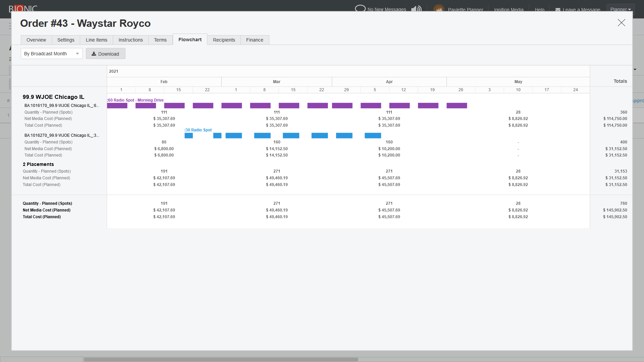This screenshot has height=362, width=644.
Task: Click the 31,153 placements quantity total
Action: tap(621, 171)
